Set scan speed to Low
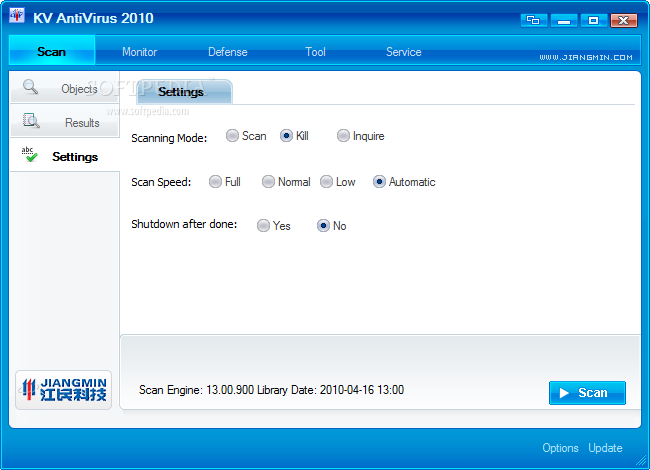 [x=326, y=182]
